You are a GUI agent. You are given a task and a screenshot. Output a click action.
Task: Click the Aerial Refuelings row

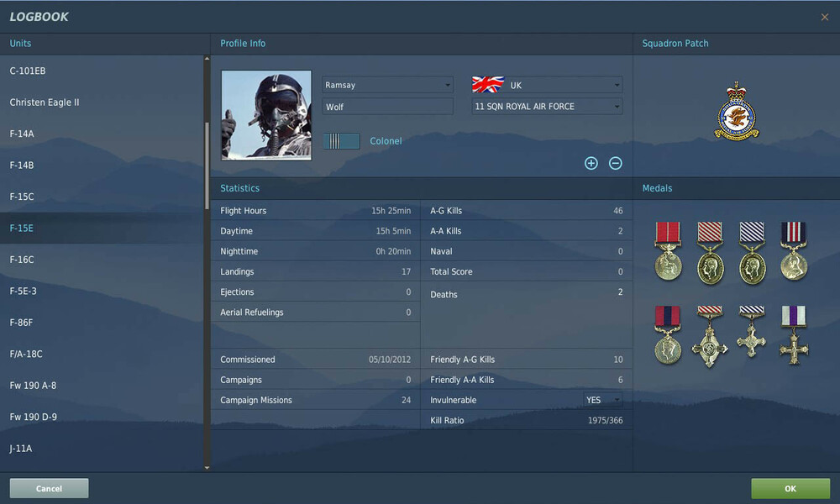[x=316, y=312]
